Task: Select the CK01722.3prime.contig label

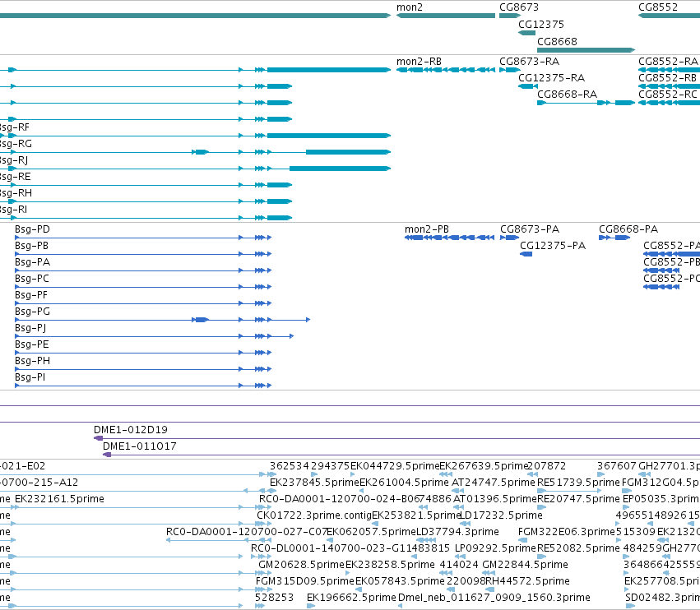Action: [x=314, y=515]
